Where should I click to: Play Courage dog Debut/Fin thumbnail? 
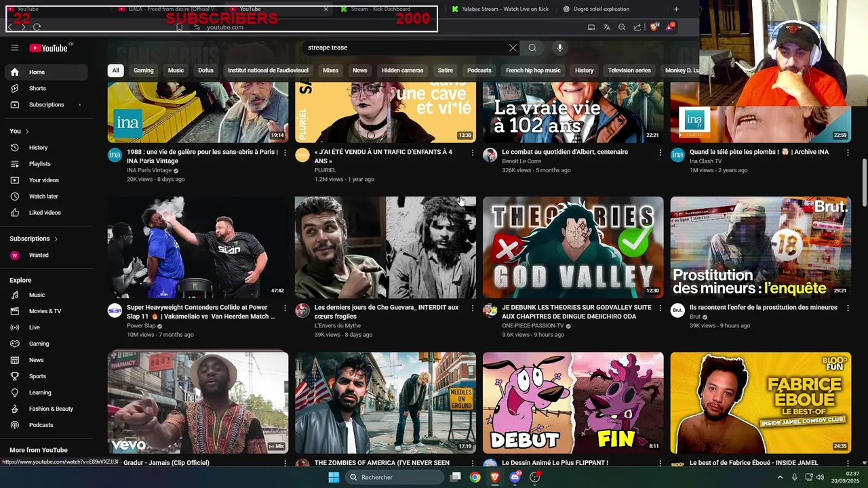(x=573, y=403)
